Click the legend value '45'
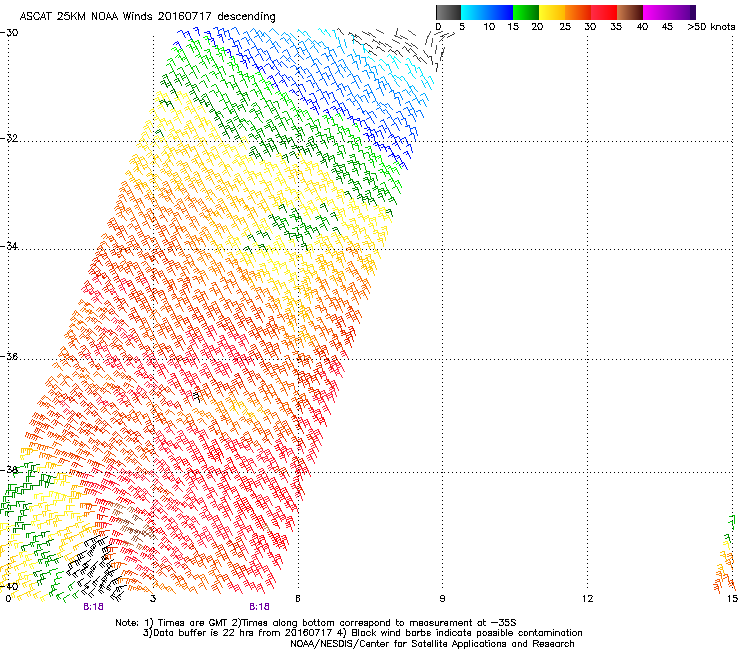Image resolution: width=740 pixels, height=650 pixels. point(667,27)
